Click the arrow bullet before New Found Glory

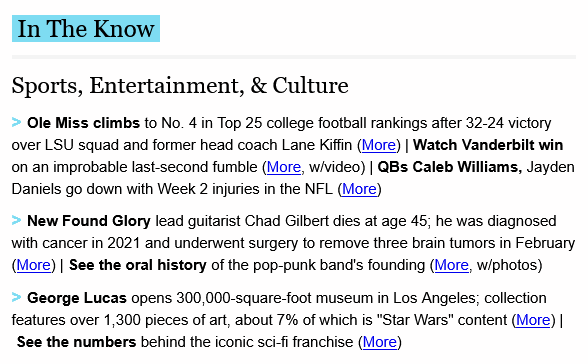[16, 220]
